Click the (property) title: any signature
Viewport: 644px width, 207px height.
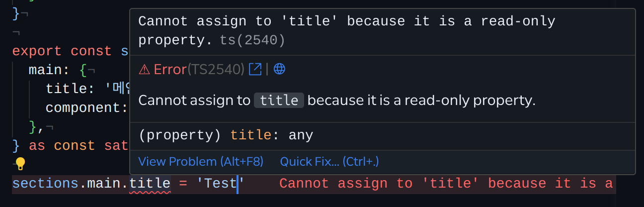click(x=226, y=135)
